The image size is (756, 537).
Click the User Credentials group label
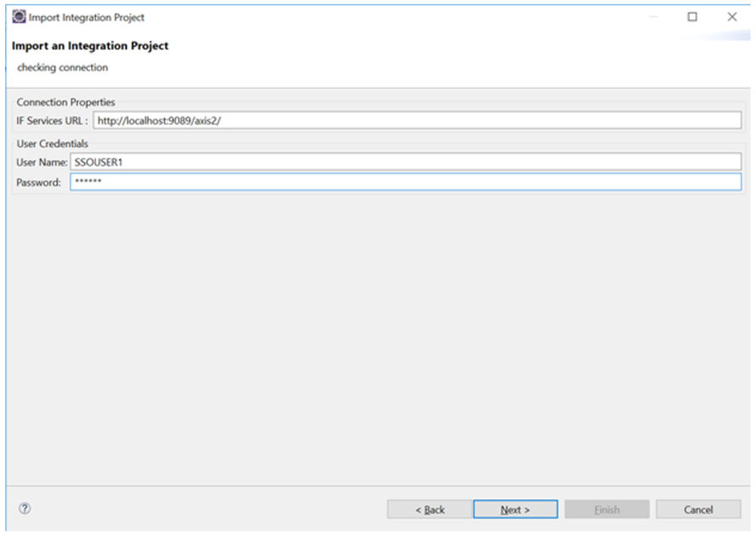pos(52,144)
